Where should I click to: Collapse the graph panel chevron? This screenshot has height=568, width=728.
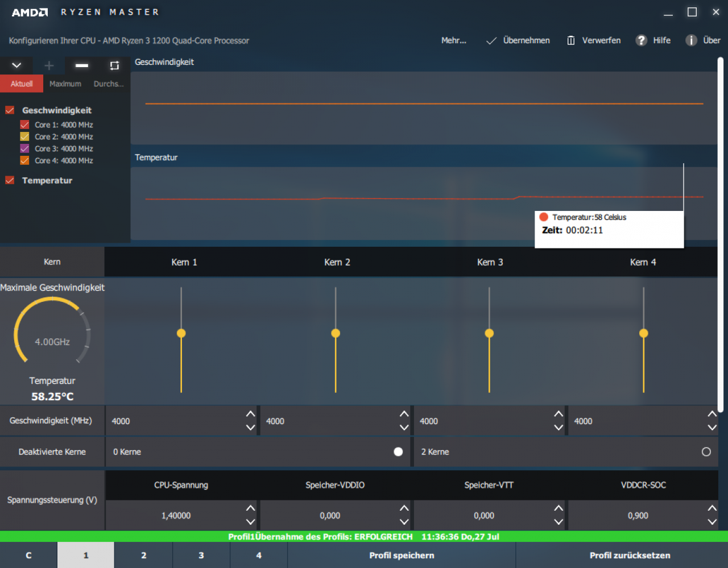click(16, 65)
